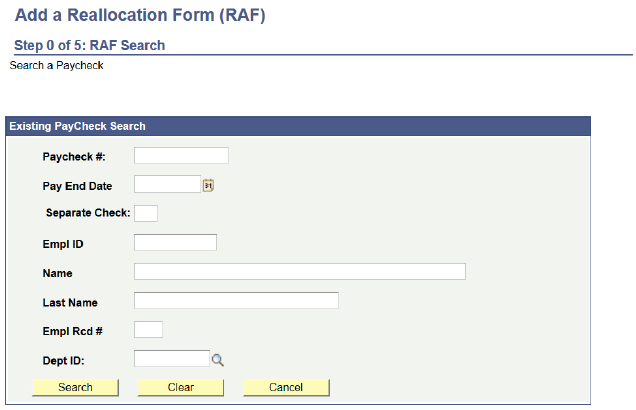Focus the Empl ID text field

(x=175, y=243)
